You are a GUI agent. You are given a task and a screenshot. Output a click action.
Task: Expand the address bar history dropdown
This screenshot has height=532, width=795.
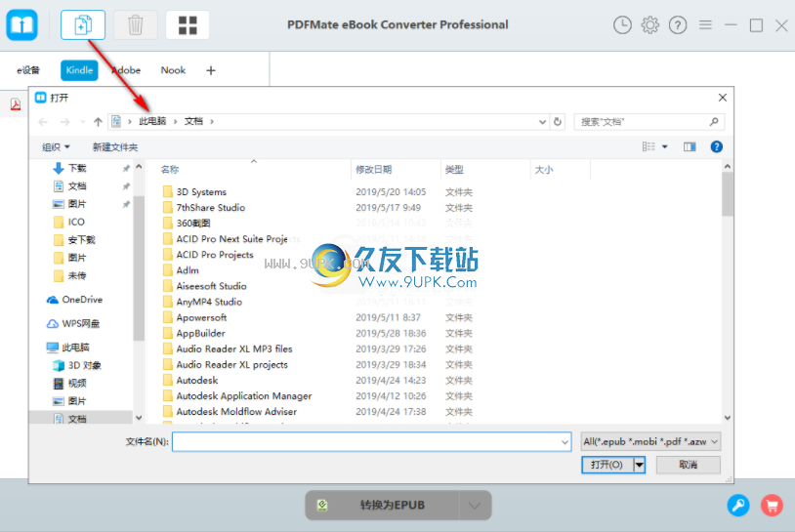(542, 122)
